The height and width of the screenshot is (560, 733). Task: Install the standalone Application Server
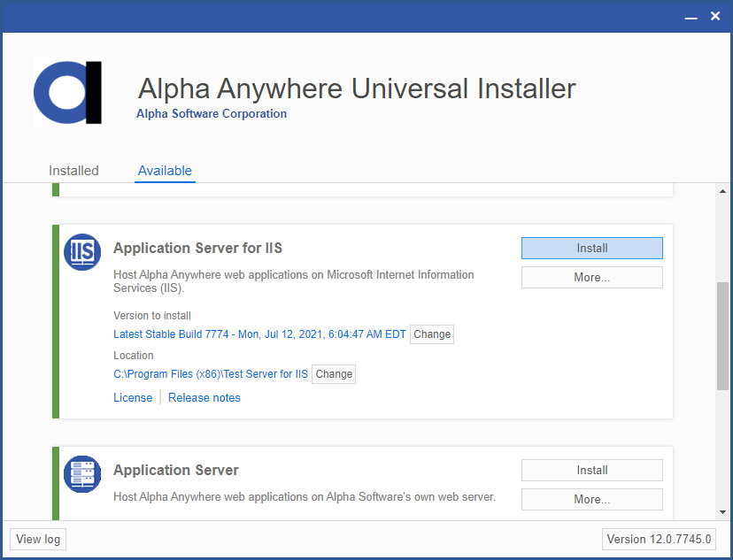pyautogui.click(x=592, y=471)
